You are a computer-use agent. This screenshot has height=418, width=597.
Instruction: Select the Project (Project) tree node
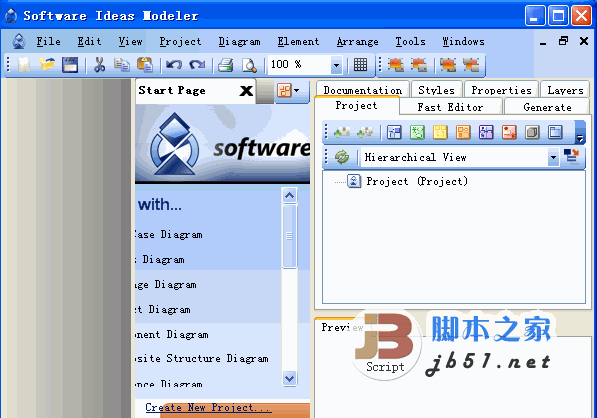[417, 181]
